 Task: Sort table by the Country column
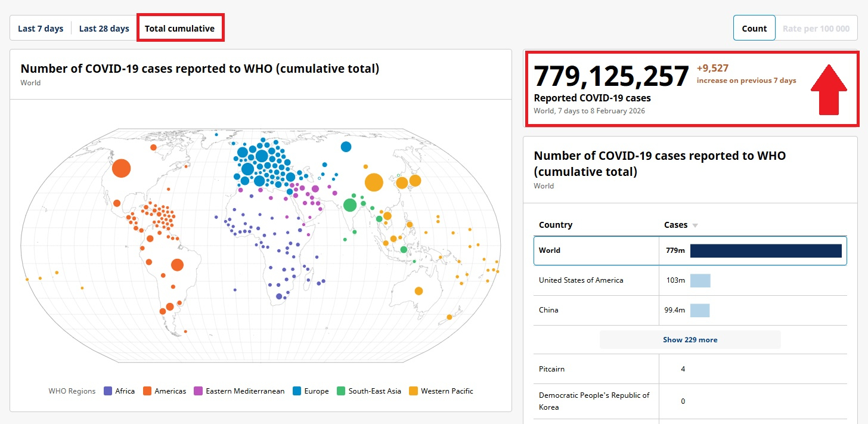coord(556,225)
